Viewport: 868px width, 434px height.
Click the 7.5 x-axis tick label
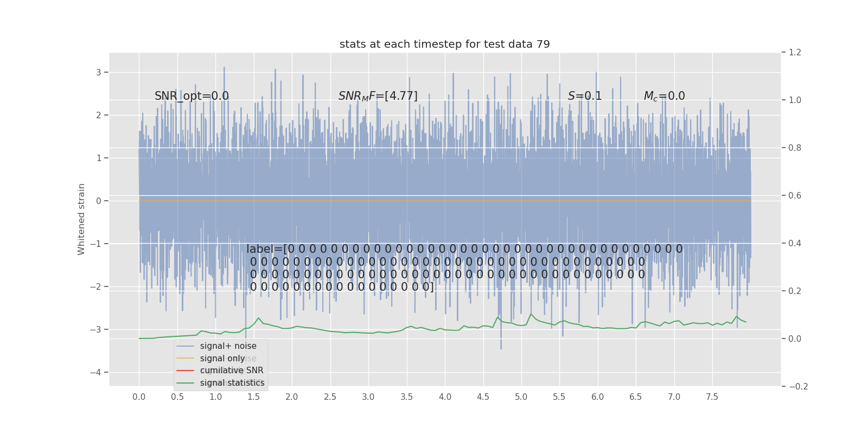pos(712,397)
